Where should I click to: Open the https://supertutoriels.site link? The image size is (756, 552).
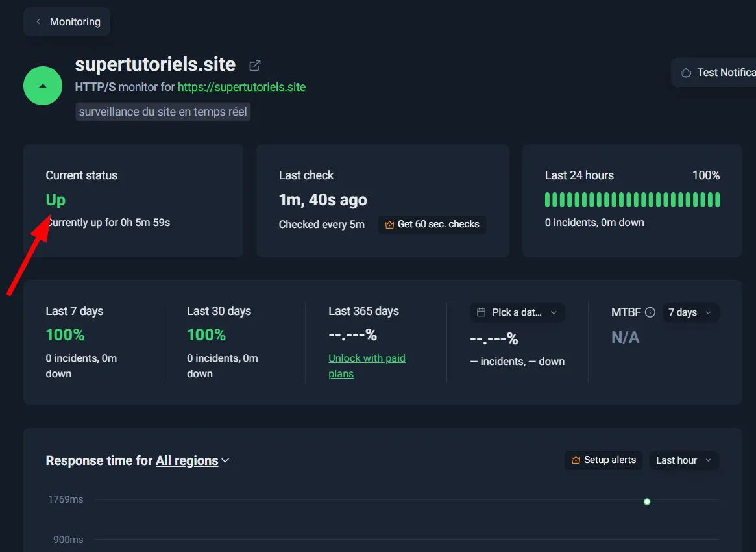(241, 87)
